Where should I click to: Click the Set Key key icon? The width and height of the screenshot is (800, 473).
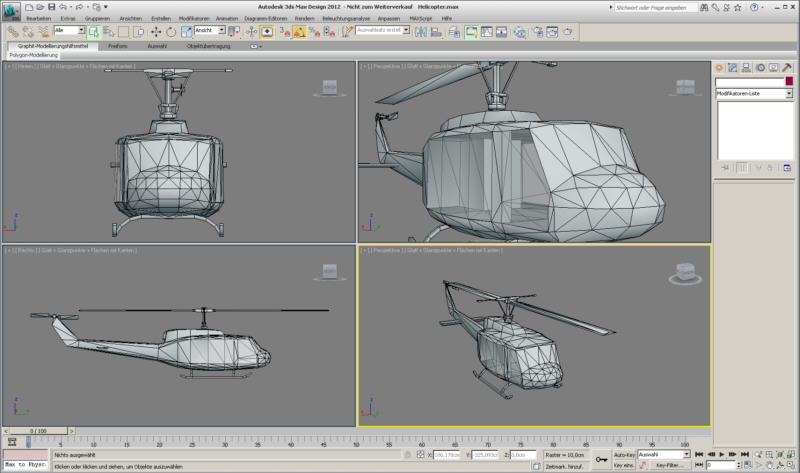pyautogui.click(x=601, y=459)
